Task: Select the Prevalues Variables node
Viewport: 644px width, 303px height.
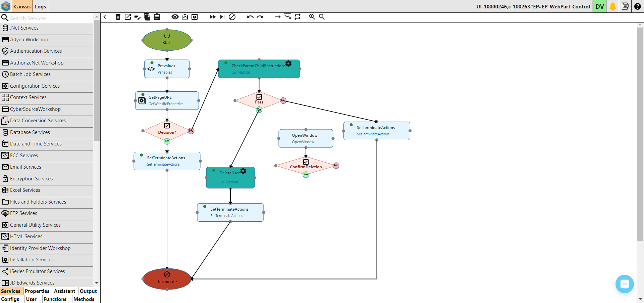Action: click(167, 69)
